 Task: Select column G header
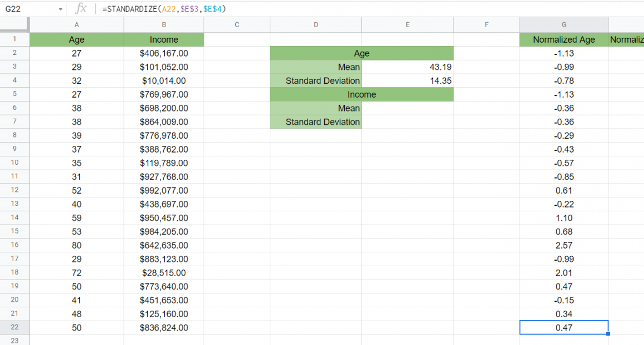pos(563,24)
